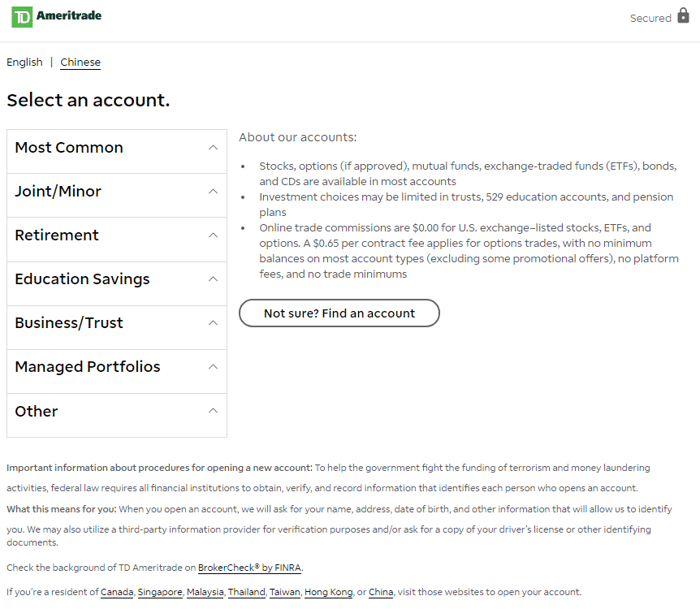
Task: Select the Joint/Minor account category
Action: pos(117,196)
